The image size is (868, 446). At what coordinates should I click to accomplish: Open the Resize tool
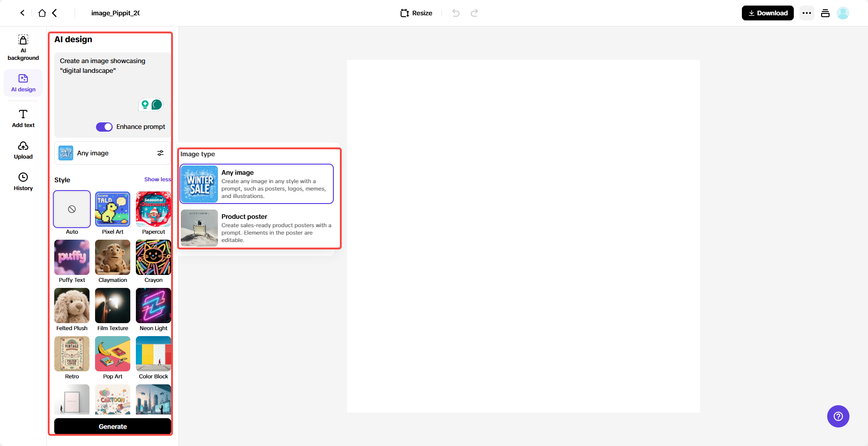pos(415,13)
